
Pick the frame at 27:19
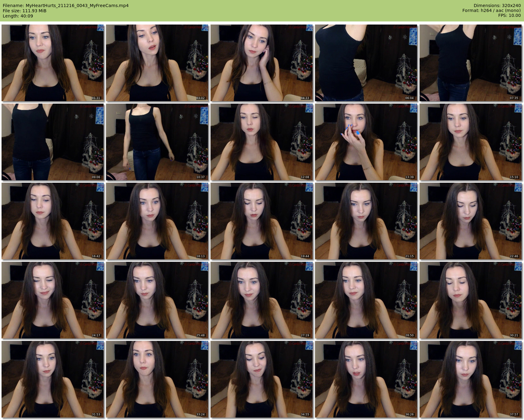click(x=262, y=300)
